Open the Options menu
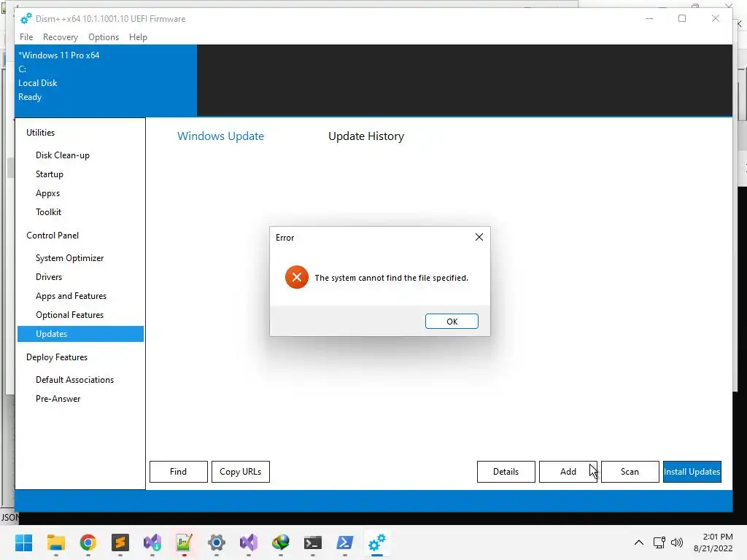Viewport: 747px width, 560px height. pos(104,37)
